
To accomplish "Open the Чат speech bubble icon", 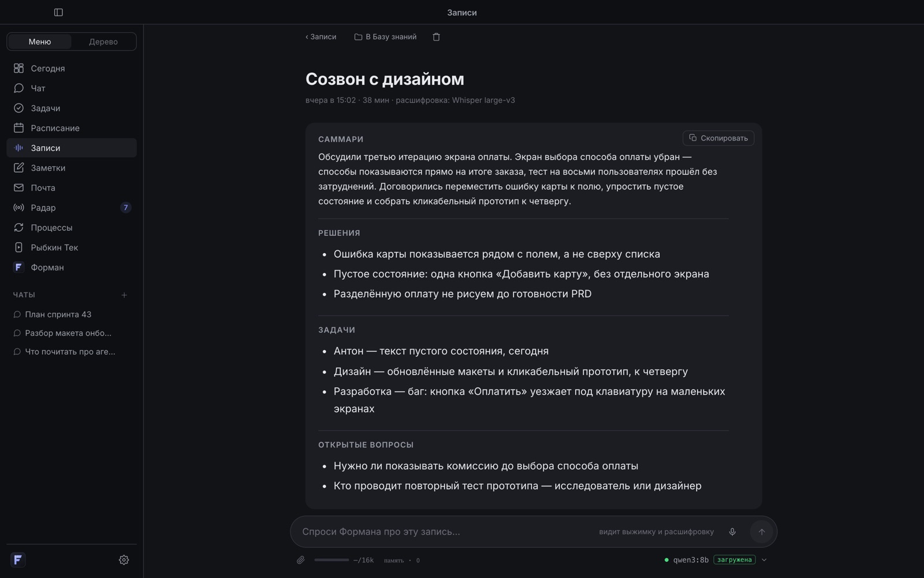I will coord(18,88).
